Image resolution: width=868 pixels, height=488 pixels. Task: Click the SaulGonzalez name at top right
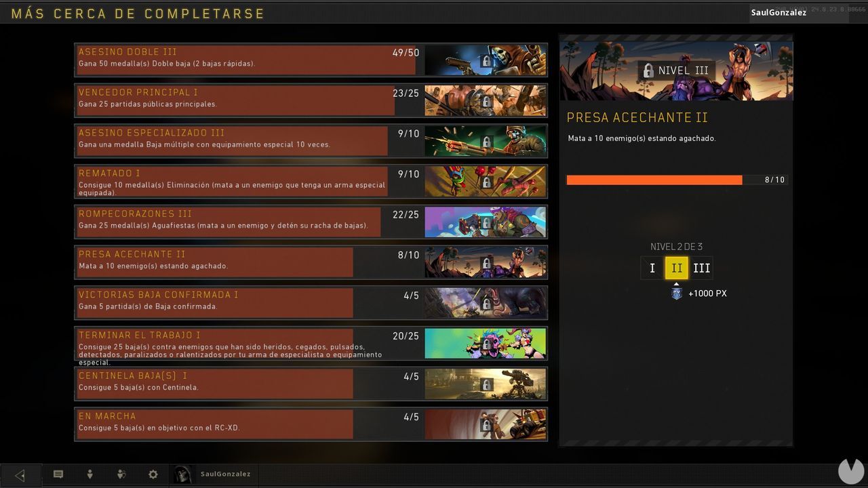tap(778, 12)
